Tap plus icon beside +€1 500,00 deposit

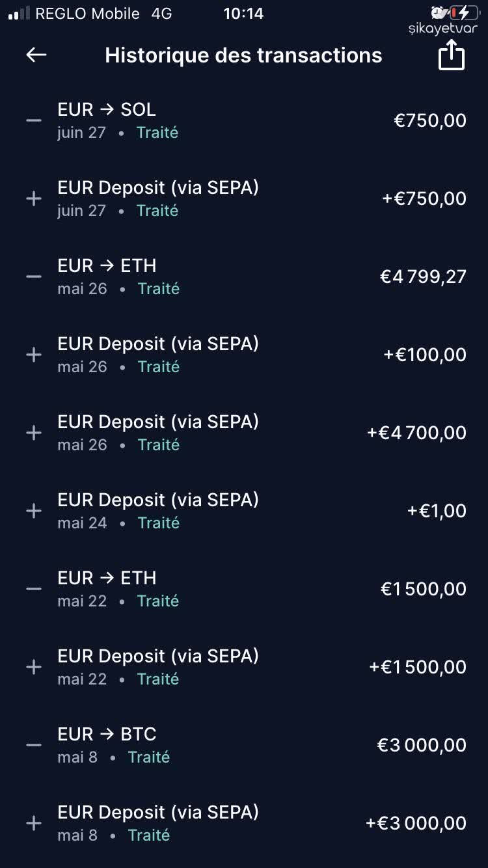(x=34, y=667)
